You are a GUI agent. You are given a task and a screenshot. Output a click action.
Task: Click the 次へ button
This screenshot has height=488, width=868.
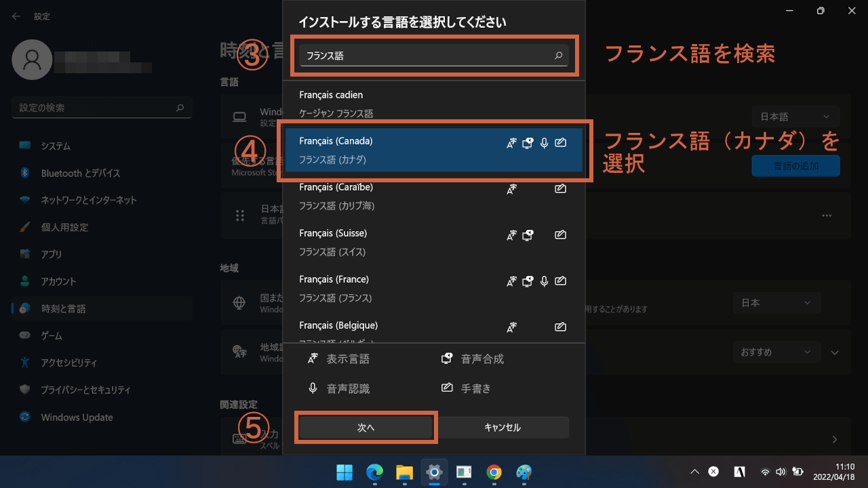click(366, 428)
